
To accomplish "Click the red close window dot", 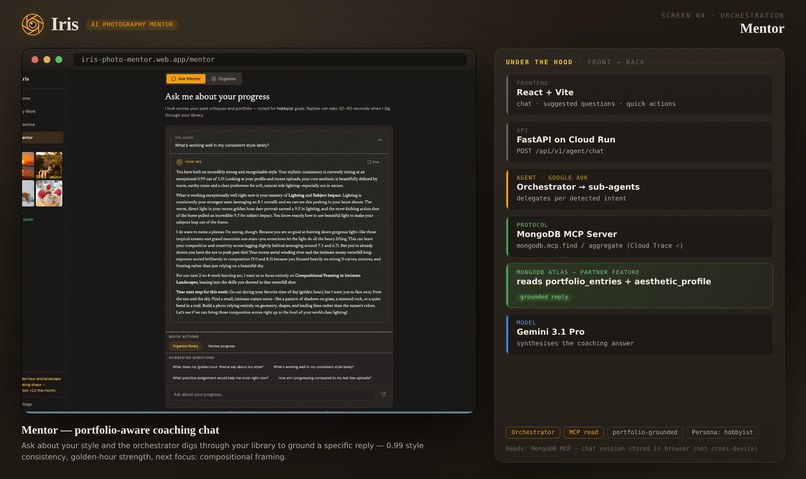I will (35, 60).
